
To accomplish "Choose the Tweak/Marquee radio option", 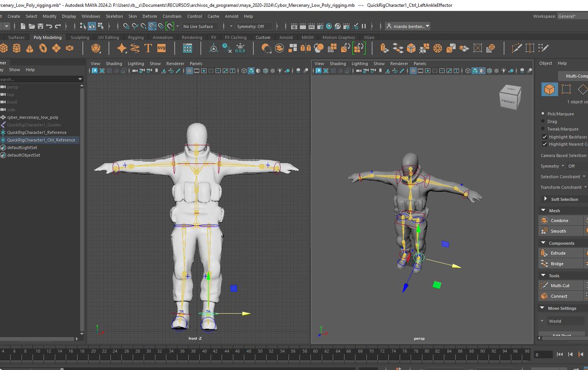I will click(x=542, y=129).
